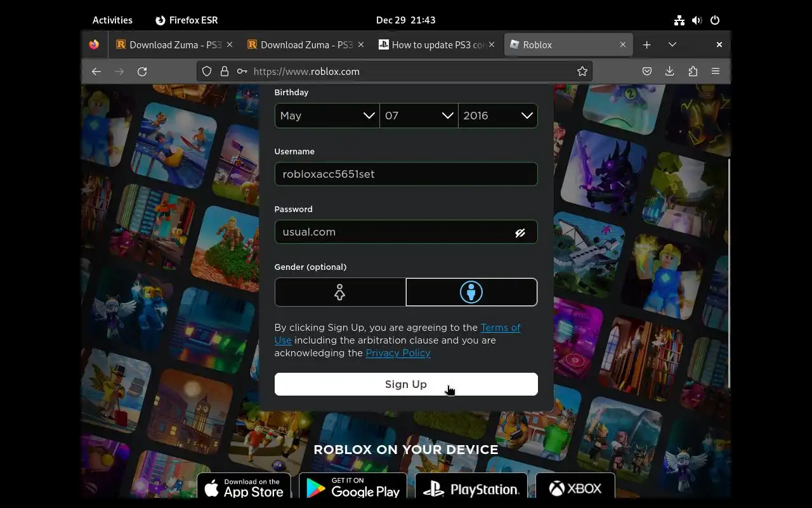Open the clock Dec 29 21:43
812x508 pixels.
406,20
